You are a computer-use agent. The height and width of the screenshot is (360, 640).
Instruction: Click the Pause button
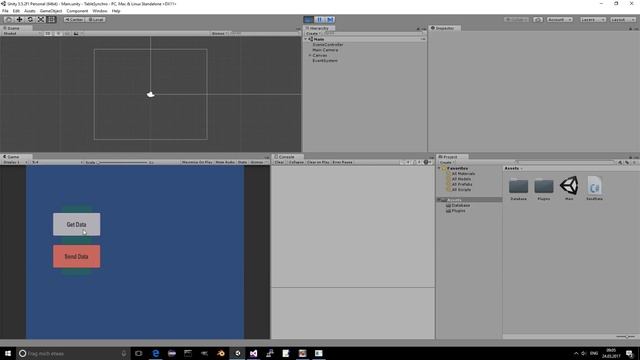320,20
